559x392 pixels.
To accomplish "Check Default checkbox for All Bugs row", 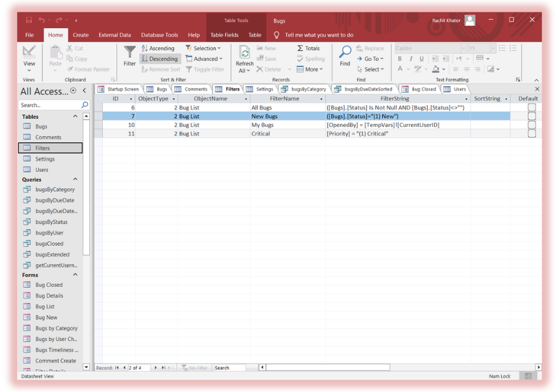I will pos(531,108).
